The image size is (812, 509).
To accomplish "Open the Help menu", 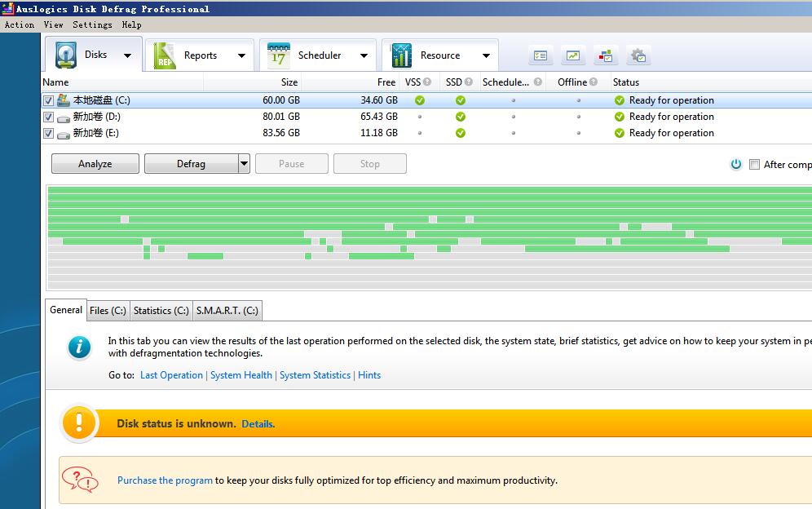I will [131, 24].
